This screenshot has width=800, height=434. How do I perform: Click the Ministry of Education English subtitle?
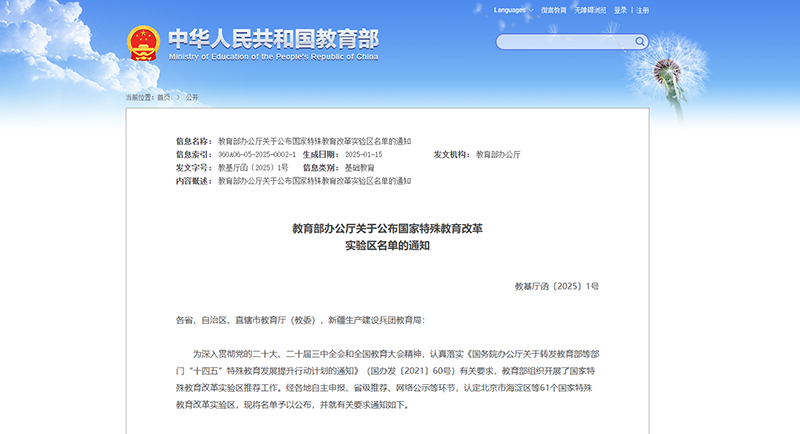coord(273,57)
